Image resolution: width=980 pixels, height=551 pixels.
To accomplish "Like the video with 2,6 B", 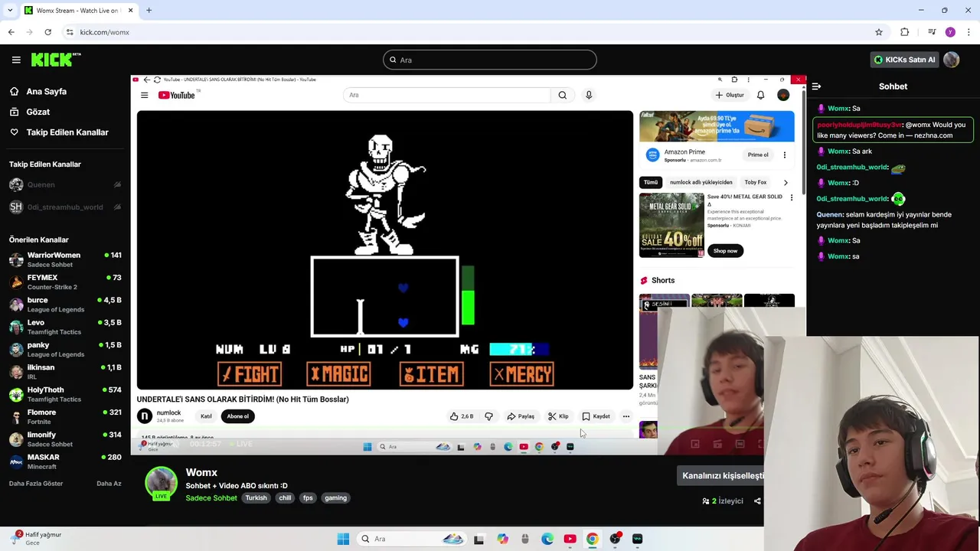I will (x=462, y=416).
